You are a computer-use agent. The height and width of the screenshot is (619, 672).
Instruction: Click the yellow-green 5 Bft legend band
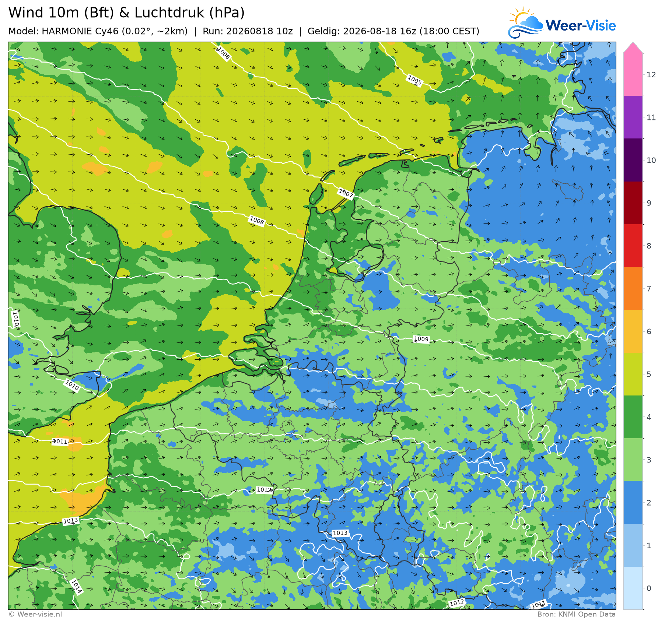click(x=633, y=374)
